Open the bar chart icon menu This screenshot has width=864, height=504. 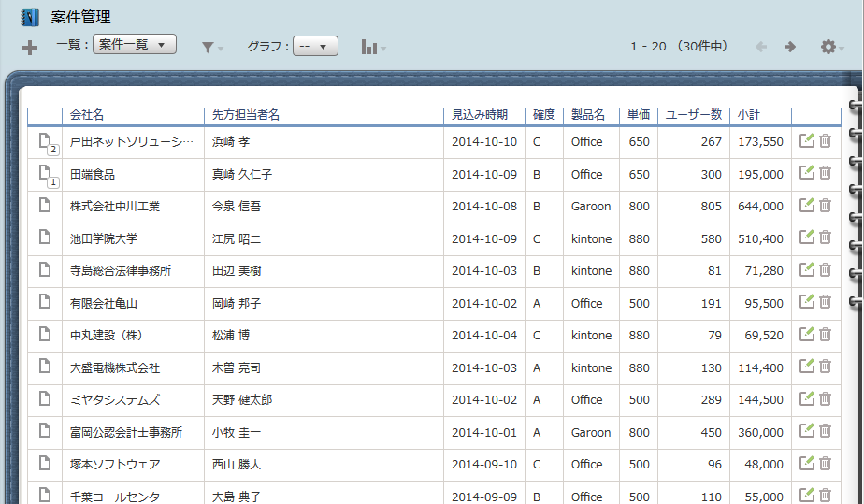[373, 48]
